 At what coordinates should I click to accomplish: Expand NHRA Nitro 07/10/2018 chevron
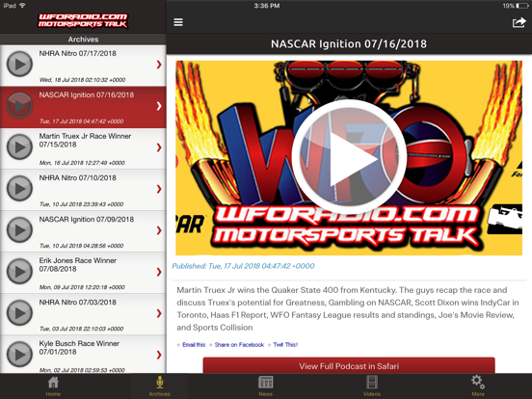[159, 189]
